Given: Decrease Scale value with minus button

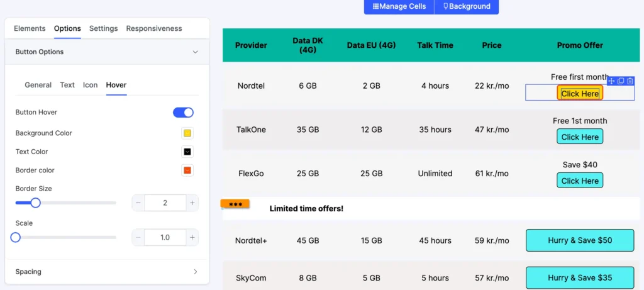Looking at the screenshot, I should coord(138,237).
